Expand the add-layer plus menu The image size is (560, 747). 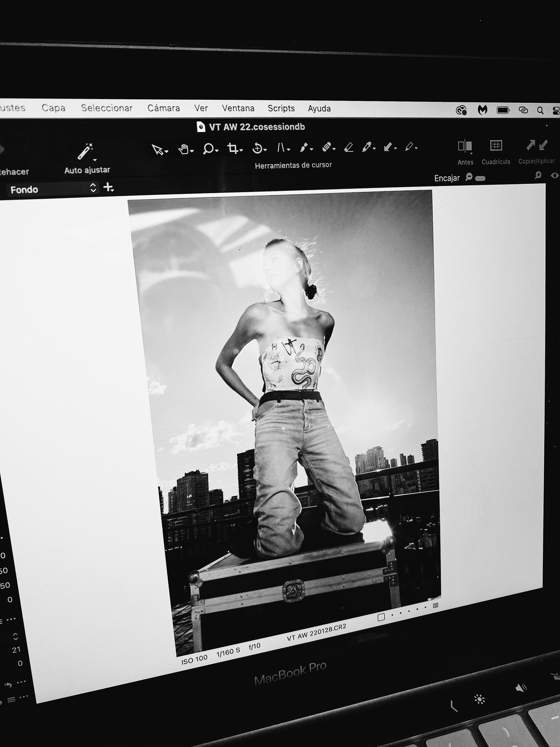[109, 187]
